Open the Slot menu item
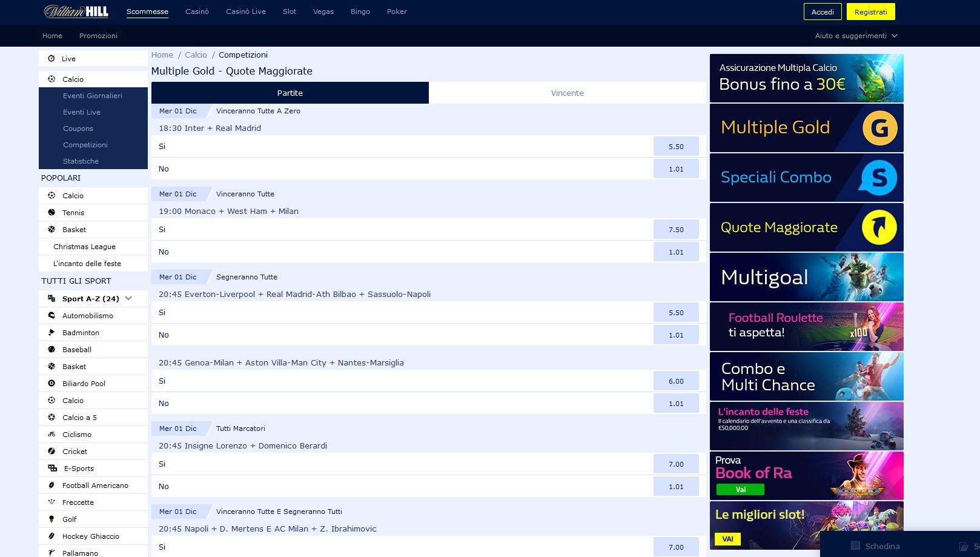980x557 pixels. [x=290, y=12]
